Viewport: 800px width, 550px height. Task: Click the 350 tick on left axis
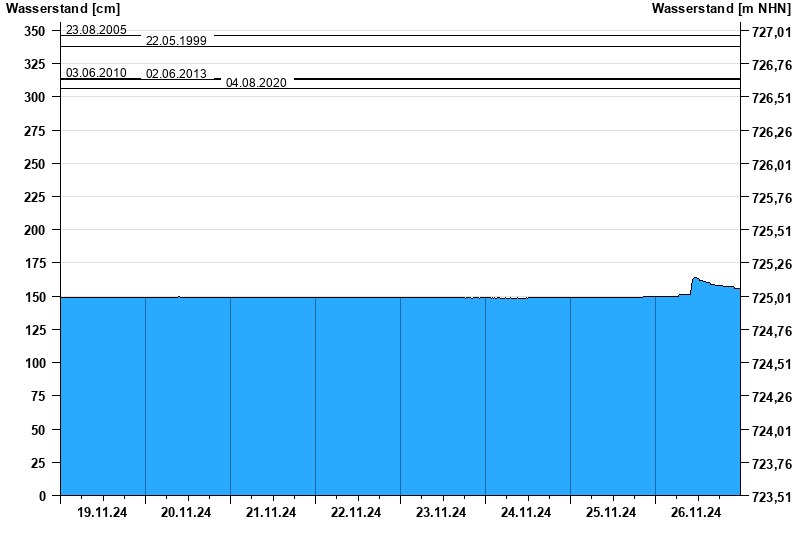click(x=35, y=31)
